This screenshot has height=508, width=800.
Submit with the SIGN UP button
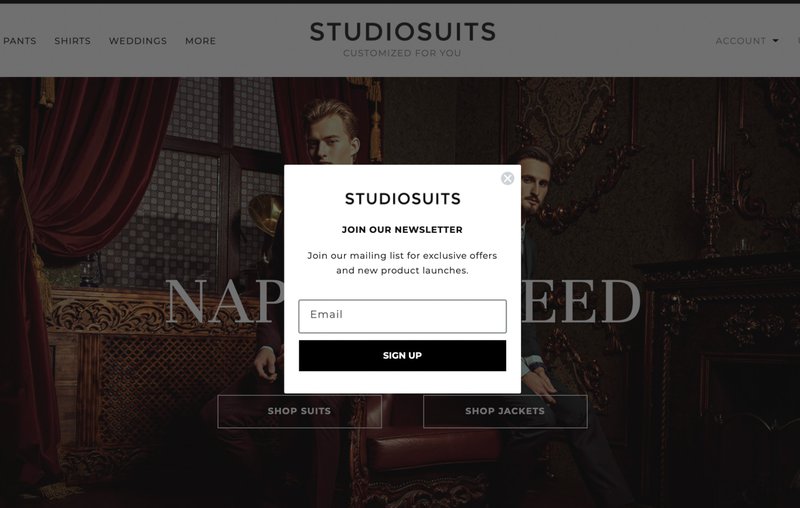click(x=403, y=355)
